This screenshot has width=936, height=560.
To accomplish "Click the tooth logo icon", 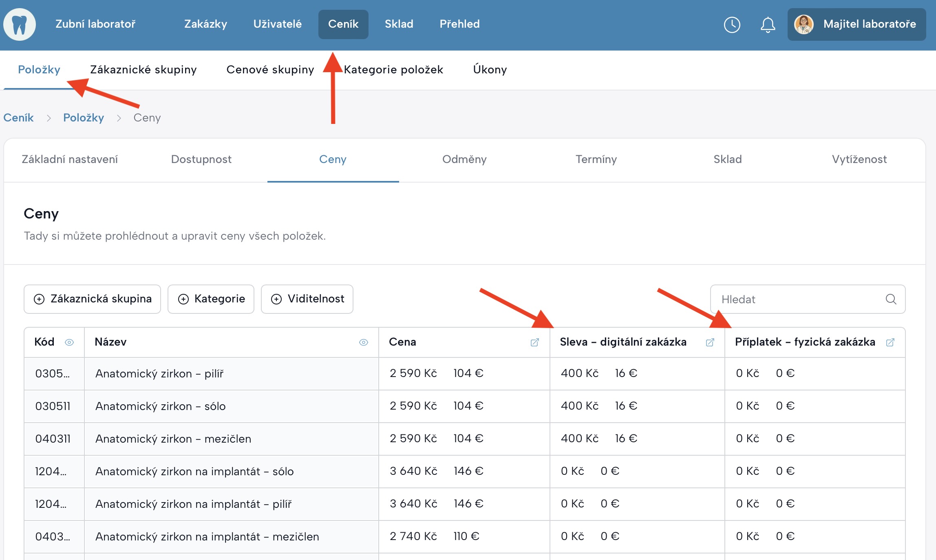I will 20,24.
